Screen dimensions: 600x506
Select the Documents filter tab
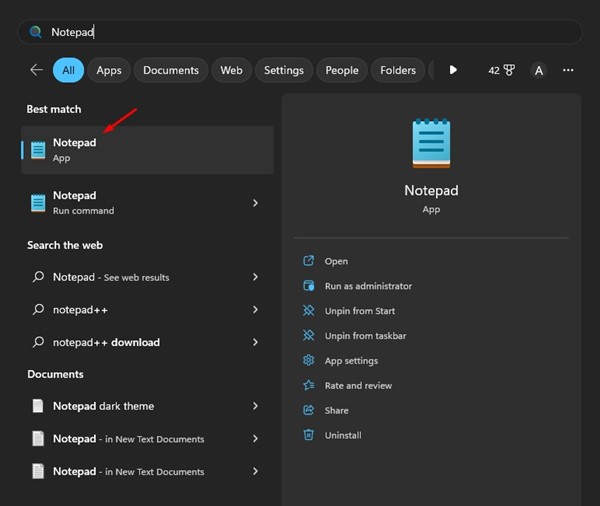(x=171, y=70)
